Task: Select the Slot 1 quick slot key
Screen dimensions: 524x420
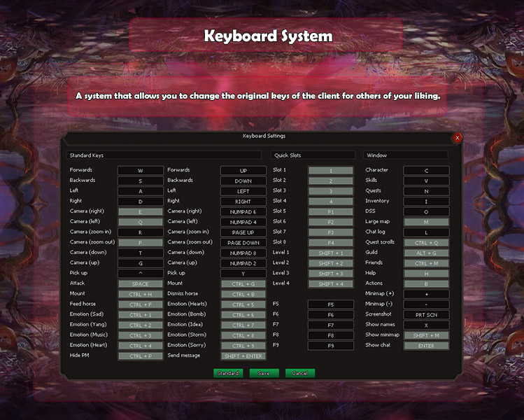Action: point(330,171)
